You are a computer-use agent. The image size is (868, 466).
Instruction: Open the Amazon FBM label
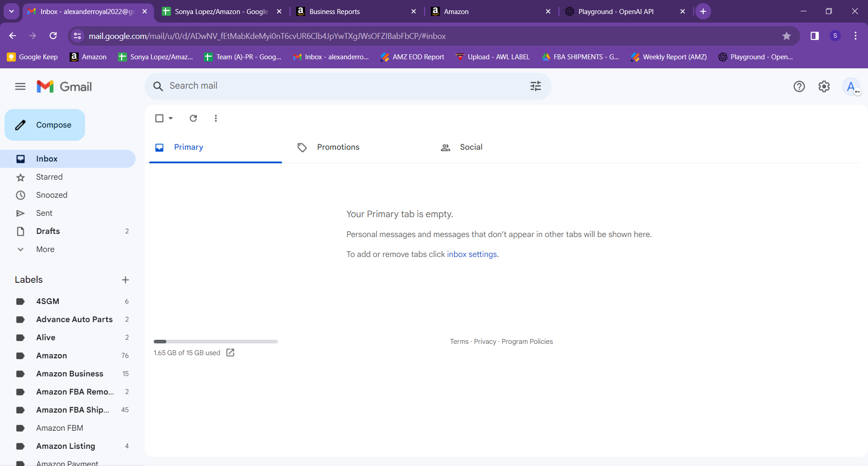pyautogui.click(x=68, y=428)
